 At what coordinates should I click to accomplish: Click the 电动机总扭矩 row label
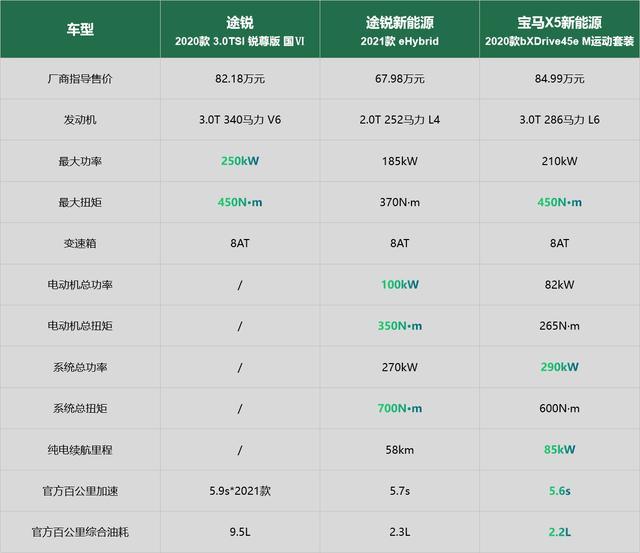coord(80,326)
